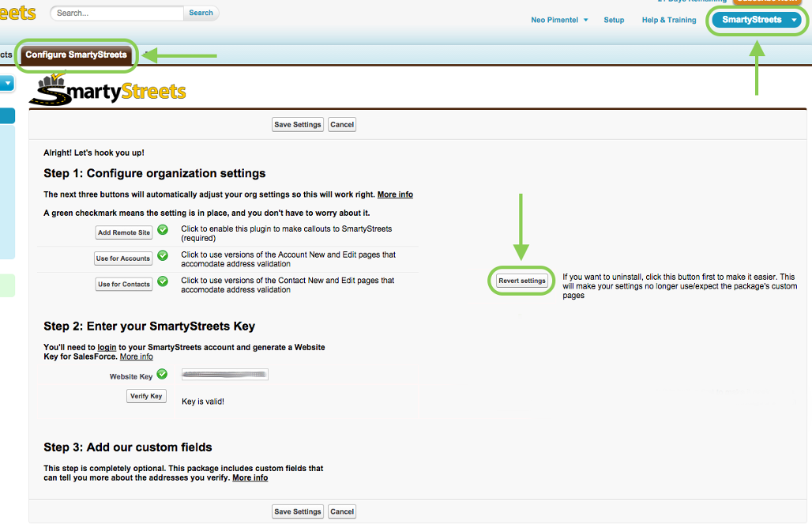Click the Revert settings button
This screenshot has width=812, height=532.
(522, 281)
